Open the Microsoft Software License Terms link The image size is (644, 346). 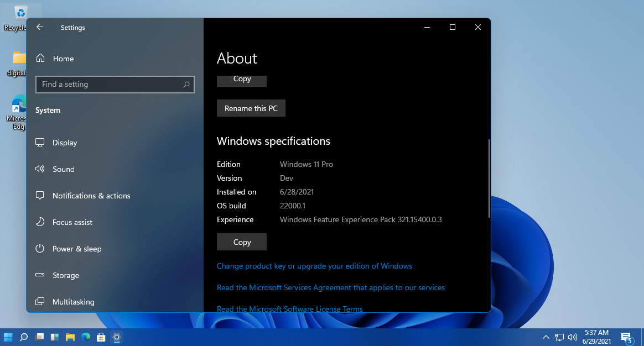(x=289, y=308)
